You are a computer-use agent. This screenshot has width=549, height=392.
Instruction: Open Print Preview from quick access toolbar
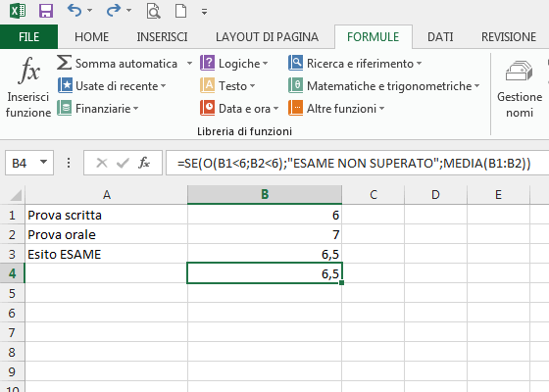[x=153, y=11]
